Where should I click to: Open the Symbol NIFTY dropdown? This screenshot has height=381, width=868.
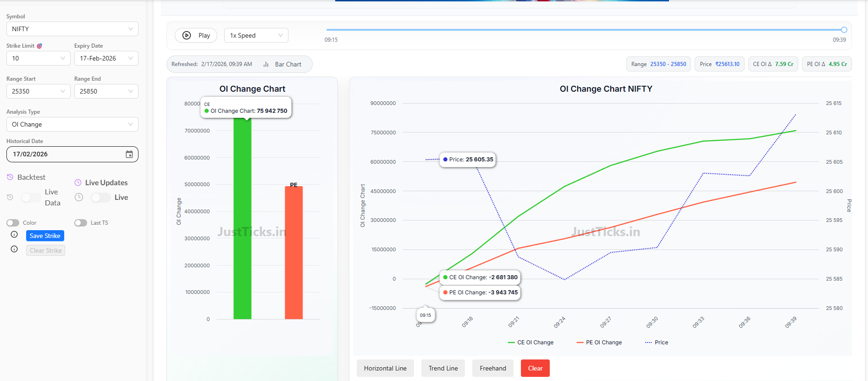[x=72, y=29]
